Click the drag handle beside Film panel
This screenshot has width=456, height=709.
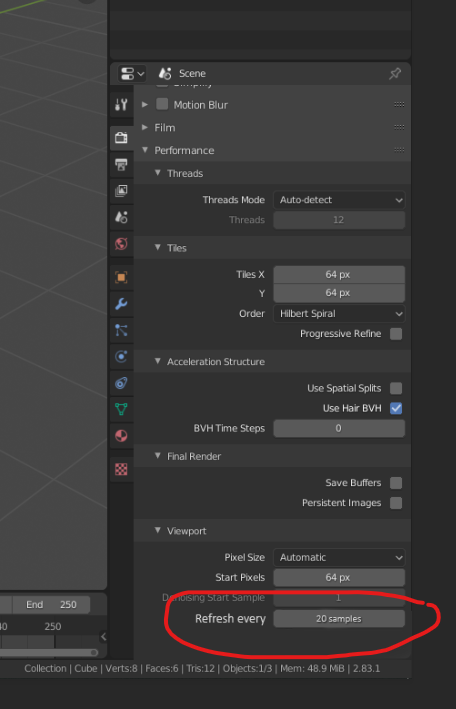399,128
